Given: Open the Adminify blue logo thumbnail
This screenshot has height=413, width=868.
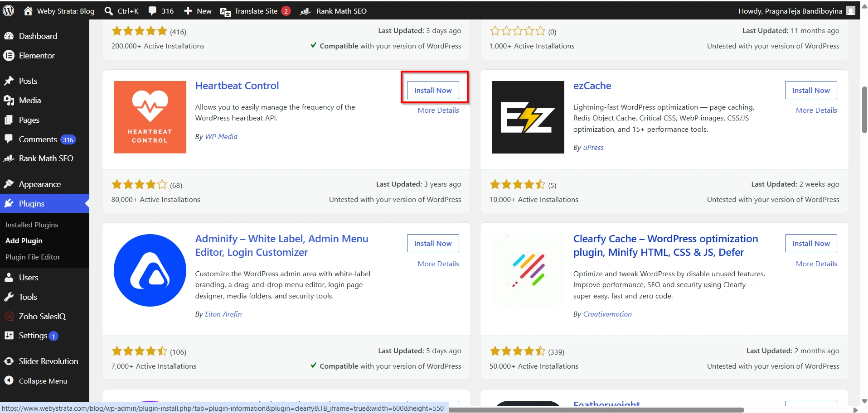Looking at the screenshot, I should coord(150,270).
